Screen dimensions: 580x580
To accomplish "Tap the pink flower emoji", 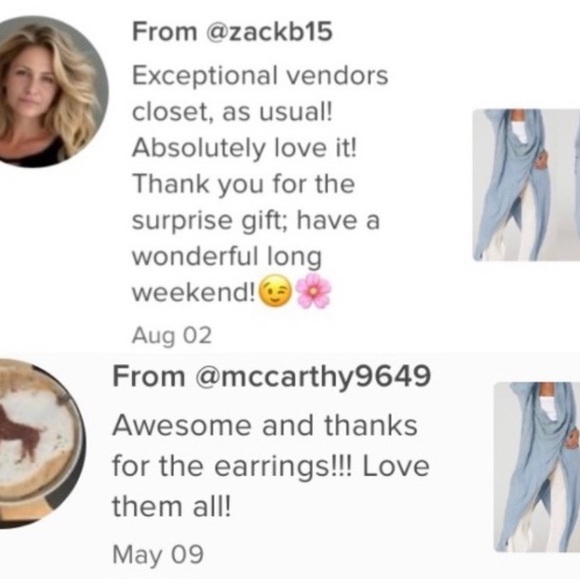I will (x=313, y=291).
